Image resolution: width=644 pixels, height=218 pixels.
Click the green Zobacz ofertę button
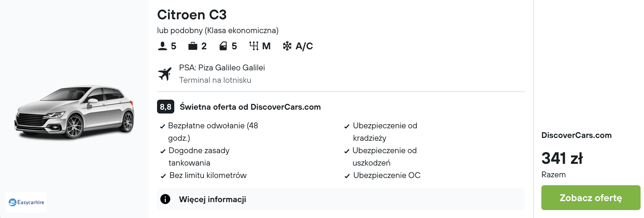click(590, 198)
